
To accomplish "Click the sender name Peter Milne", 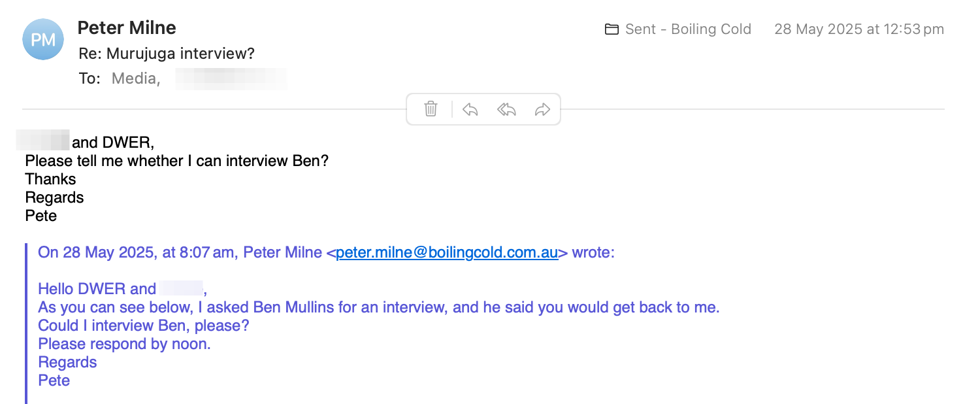I will point(127,28).
